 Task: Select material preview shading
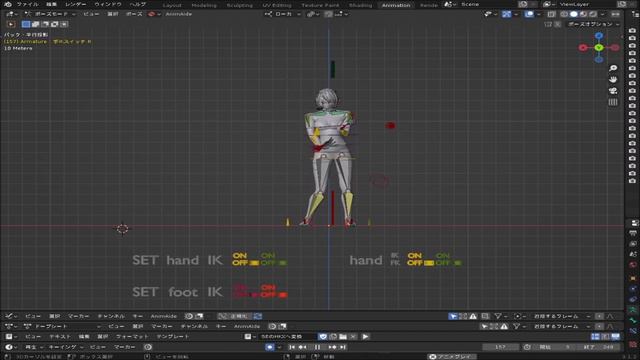coord(583,14)
